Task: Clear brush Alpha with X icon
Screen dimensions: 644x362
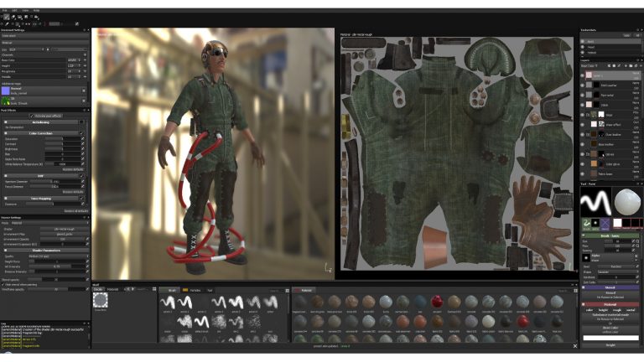Action: [x=636, y=256]
